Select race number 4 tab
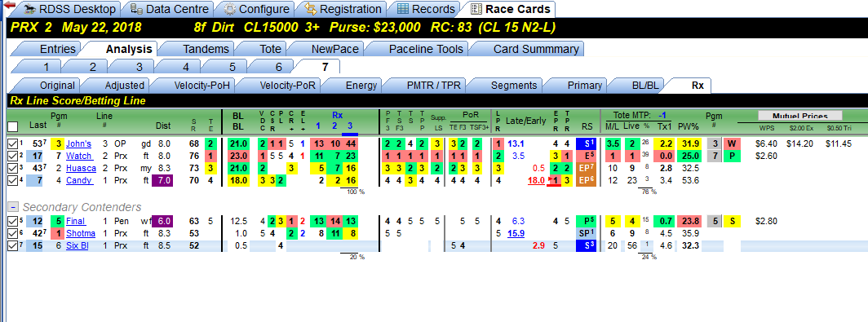 (x=185, y=67)
